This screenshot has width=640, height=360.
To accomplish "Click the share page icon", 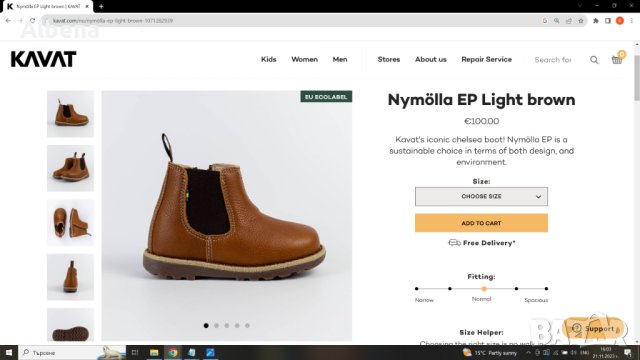I will click(x=569, y=21).
